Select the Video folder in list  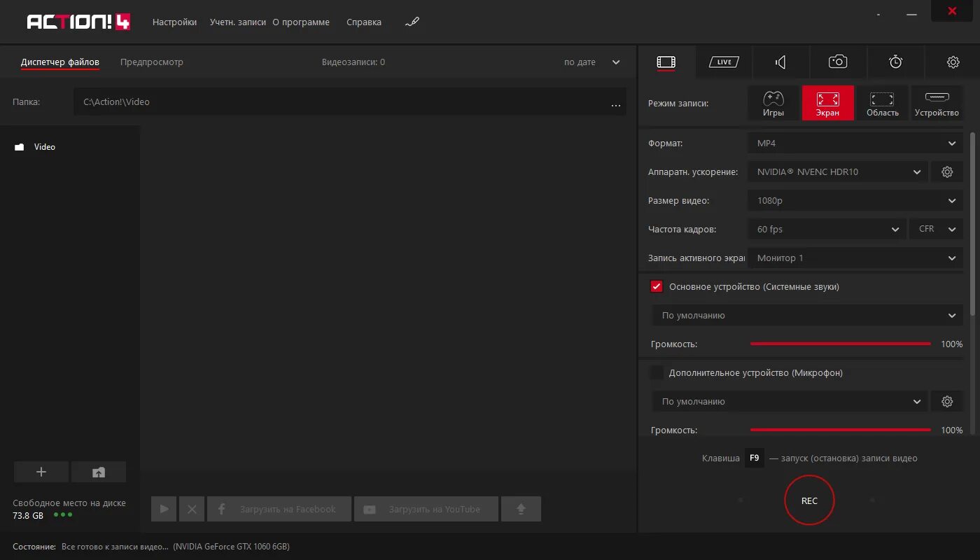[x=70, y=147]
